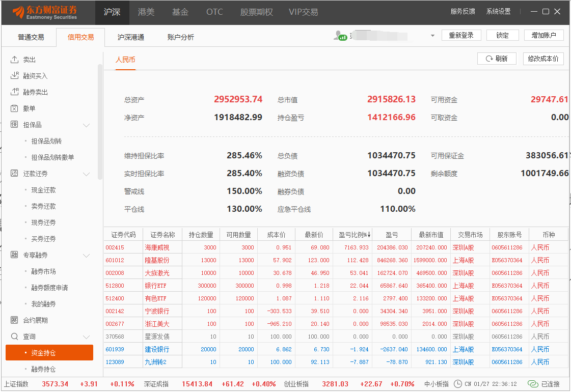Select 资金持仓 in the sidebar
This screenshot has width=571, height=392.
point(49,353)
